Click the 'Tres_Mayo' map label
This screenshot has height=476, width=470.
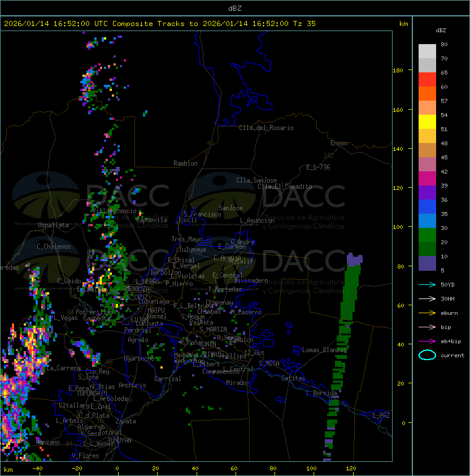click(x=186, y=239)
